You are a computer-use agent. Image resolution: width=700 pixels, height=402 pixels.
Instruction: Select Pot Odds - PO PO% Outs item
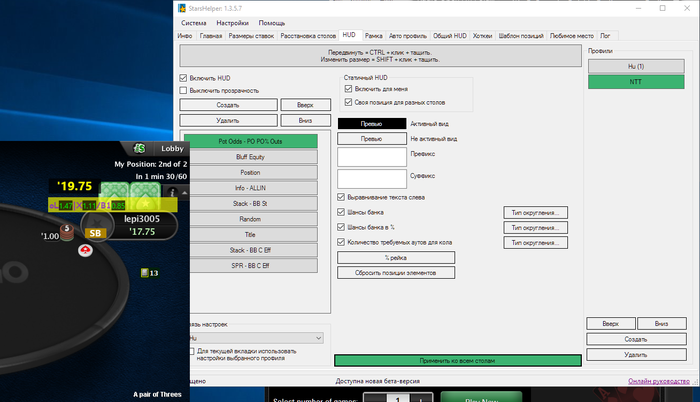tap(250, 141)
